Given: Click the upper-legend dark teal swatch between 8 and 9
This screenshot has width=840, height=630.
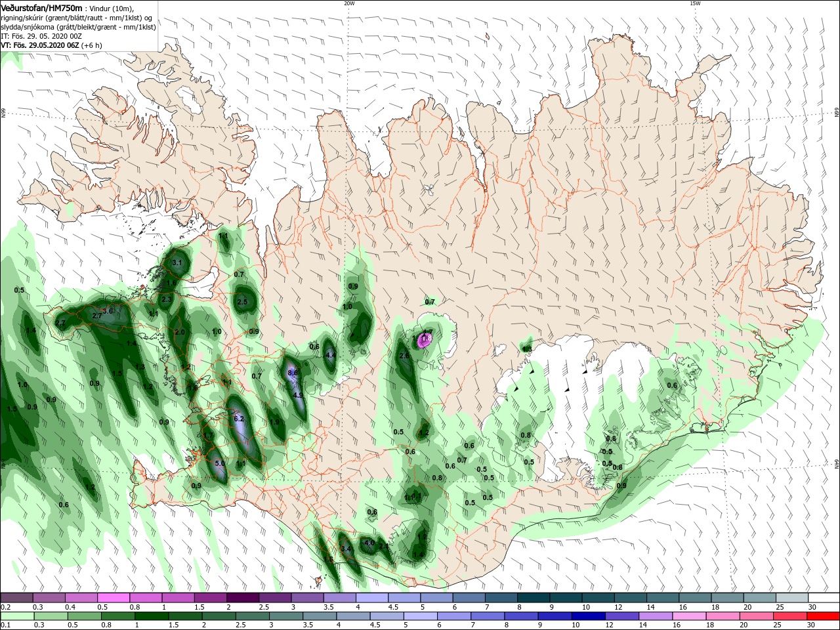Looking at the screenshot, I should pos(533,598).
